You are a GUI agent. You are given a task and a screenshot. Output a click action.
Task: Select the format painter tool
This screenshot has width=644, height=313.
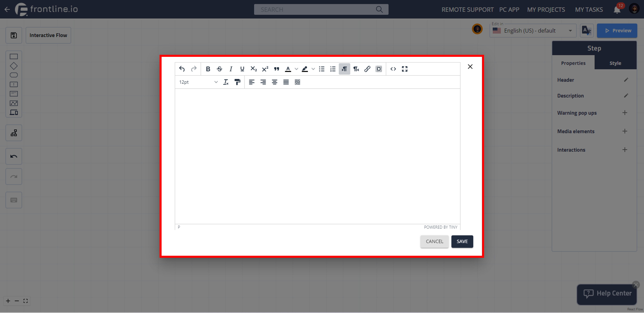tap(237, 82)
